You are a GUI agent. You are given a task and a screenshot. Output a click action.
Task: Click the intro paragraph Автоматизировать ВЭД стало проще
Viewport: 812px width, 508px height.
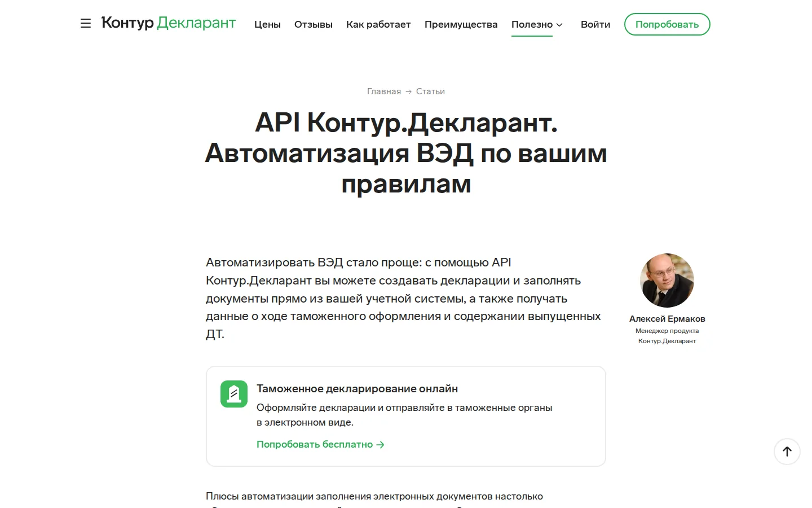404,298
